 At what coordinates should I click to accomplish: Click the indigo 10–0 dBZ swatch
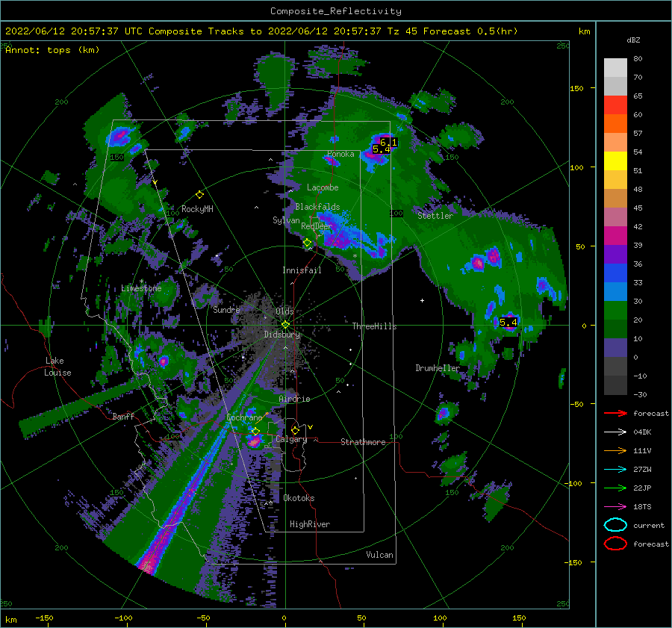click(x=615, y=348)
